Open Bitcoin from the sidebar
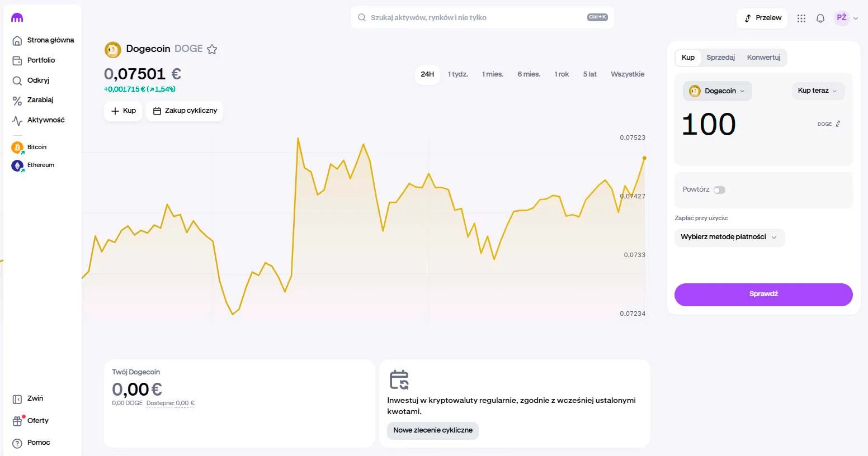868x456 pixels. click(29, 148)
